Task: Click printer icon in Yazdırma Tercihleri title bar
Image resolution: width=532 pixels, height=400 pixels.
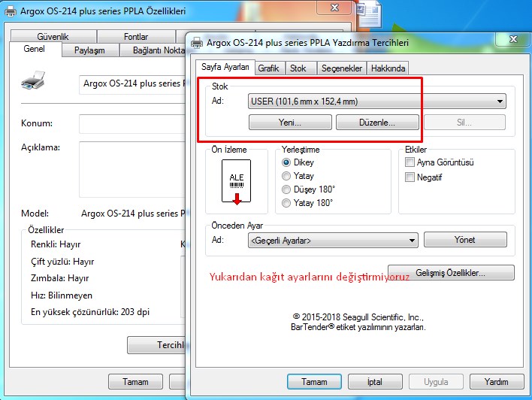Action: [197, 43]
